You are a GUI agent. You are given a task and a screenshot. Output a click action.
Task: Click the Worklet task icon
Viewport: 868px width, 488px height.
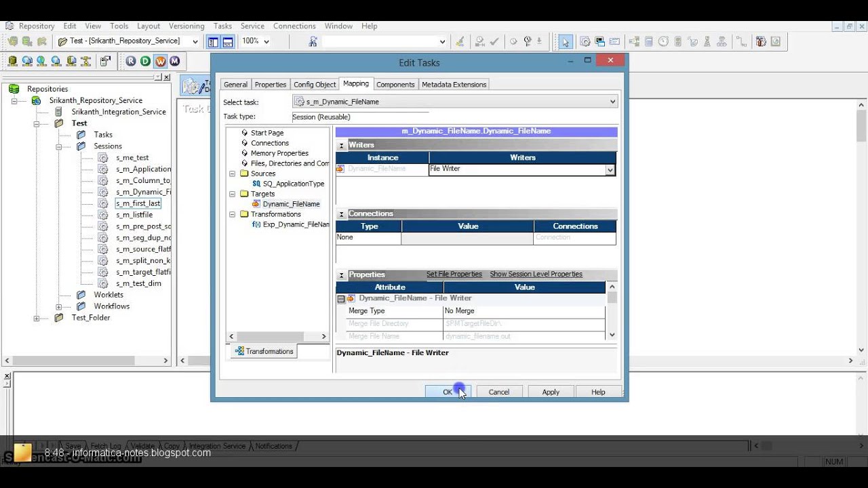(x=723, y=41)
